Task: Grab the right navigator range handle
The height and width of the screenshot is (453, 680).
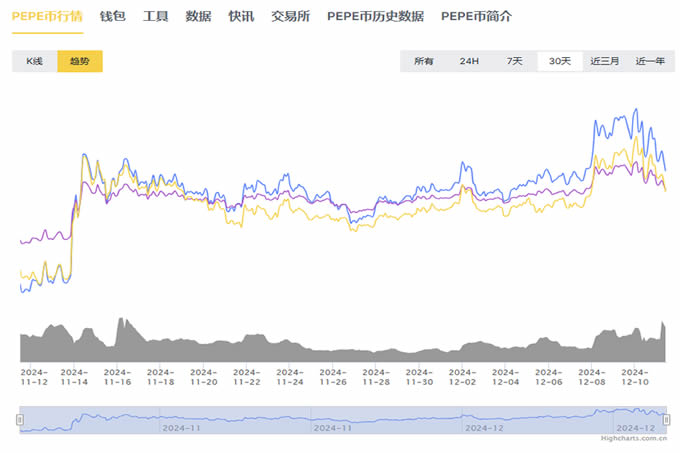Action: click(667, 420)
